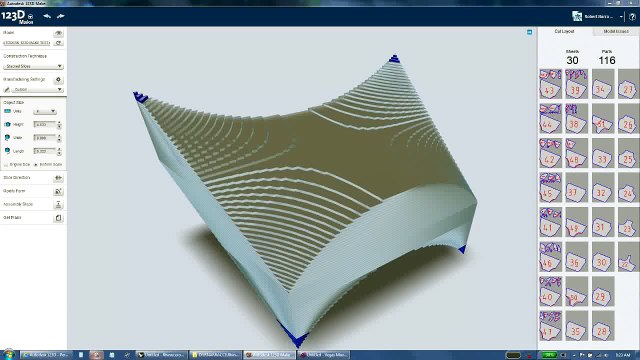Screen dimensions: 640x360
Task: Click the refresh model icon
Action: click(x=58, y=43)
